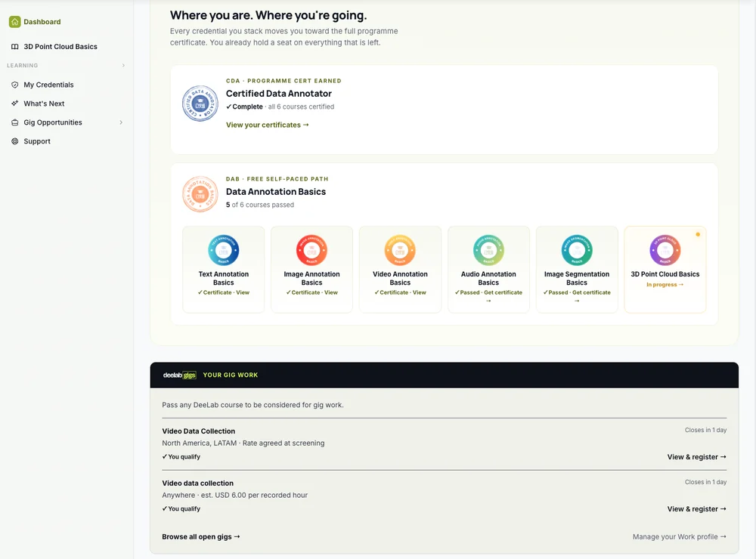Click the Image Segmentation Basics teal badge
756x559 pixels.
pos(577,250)
